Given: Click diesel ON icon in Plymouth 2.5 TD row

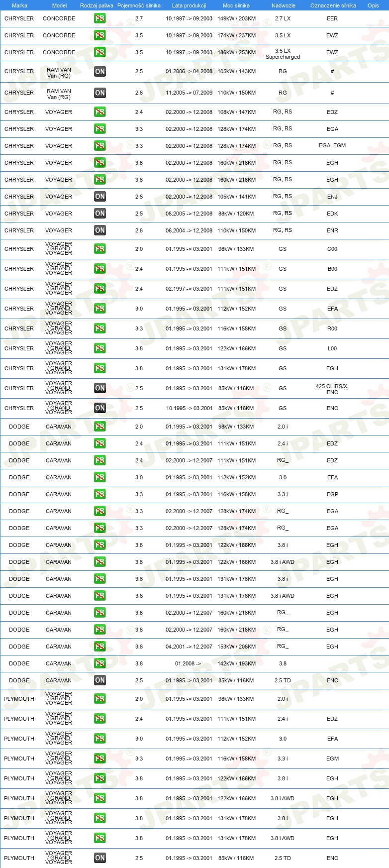Looking at the screenshot, I should 100,858.
